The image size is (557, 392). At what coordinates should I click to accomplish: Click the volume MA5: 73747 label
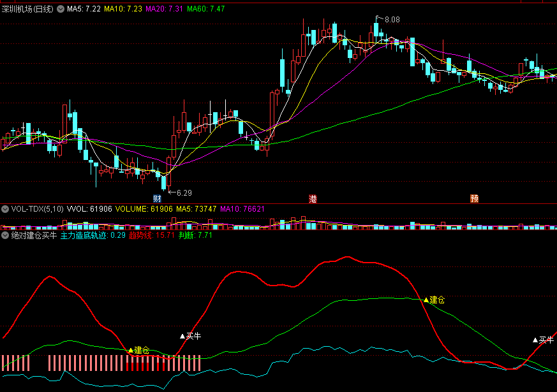(197, 209)
